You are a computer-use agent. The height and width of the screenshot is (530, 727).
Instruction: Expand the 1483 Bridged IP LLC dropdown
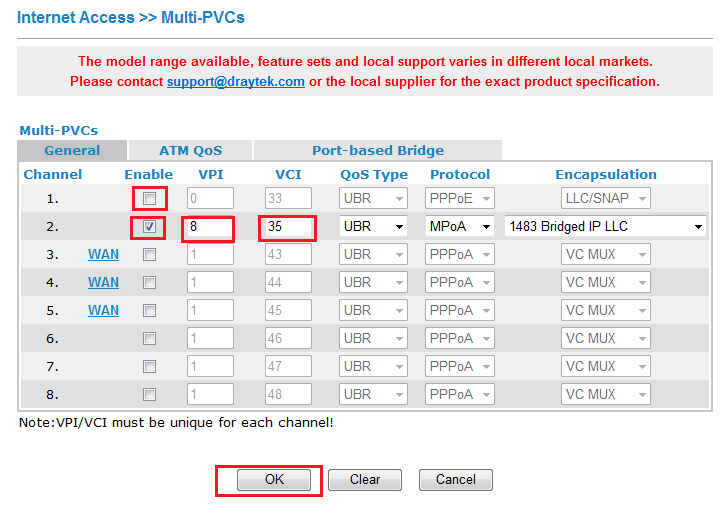tap(605, 227)
